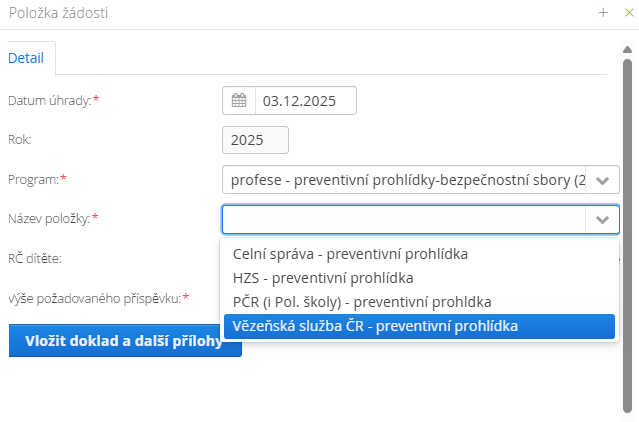639x422 pixels.
Task: Close the Položka žádosti dialog
Action: click(627, 13)
